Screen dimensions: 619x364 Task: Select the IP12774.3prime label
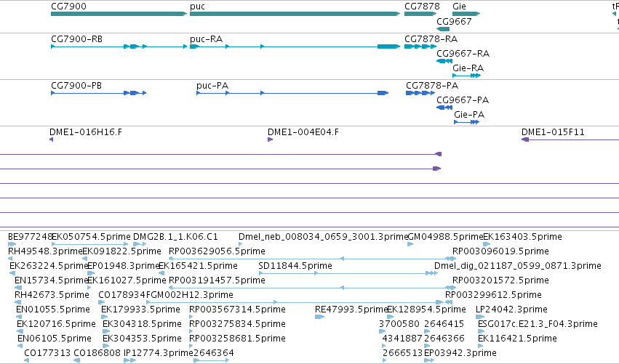pos(159,353)
